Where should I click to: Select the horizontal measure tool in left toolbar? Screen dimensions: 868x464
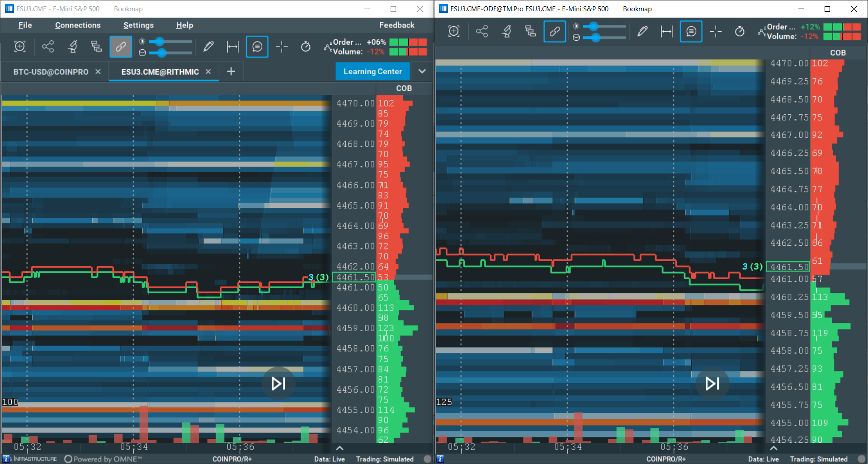click(233, 47)
